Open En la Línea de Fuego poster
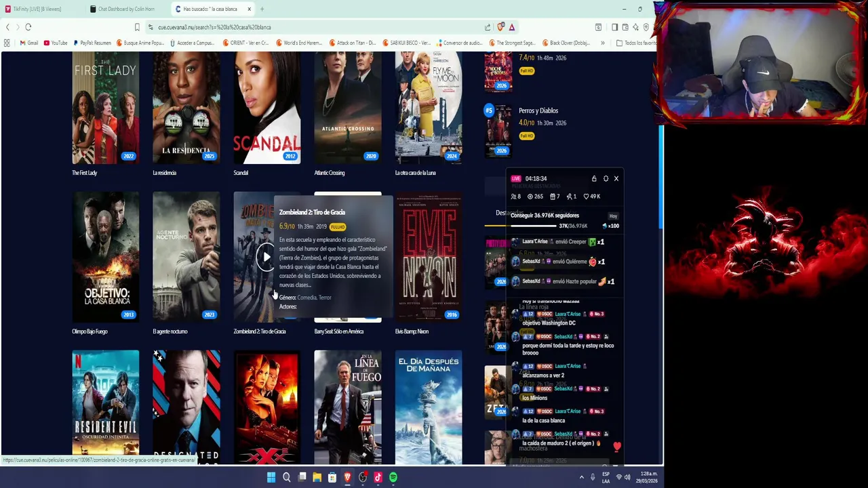 pyautogui.click(x=348, y=407)
